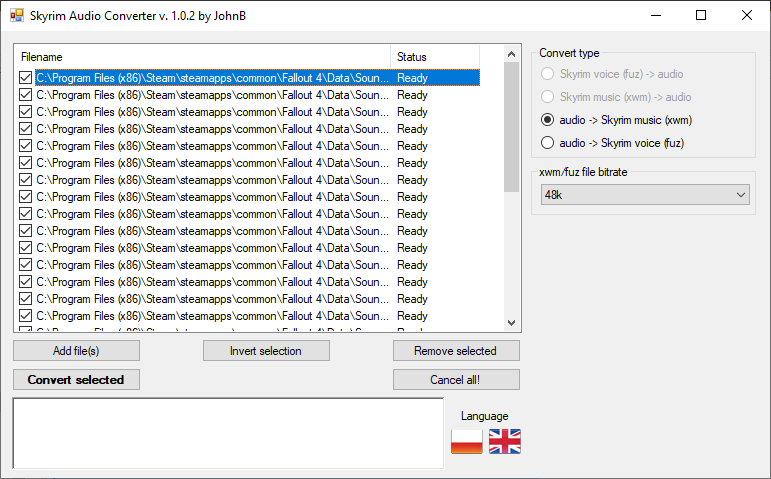771x479 pixels.
Task: Click the file list scroll-up arrow
Action: coord(511,54)
